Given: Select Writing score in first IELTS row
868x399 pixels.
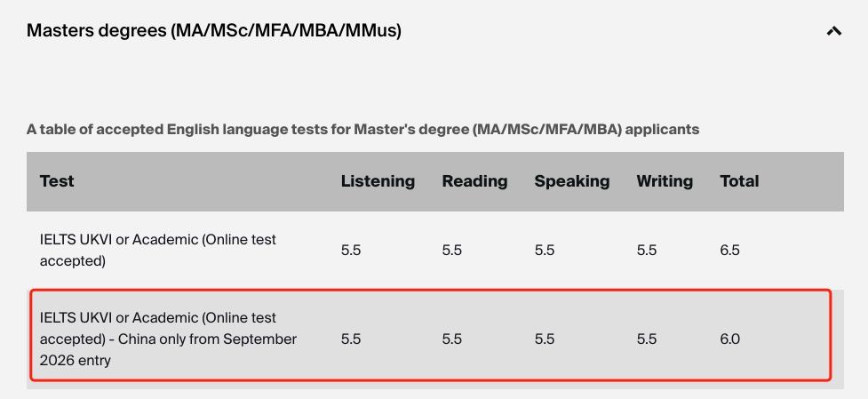Looking at the screenshot, I should point(647,251).
